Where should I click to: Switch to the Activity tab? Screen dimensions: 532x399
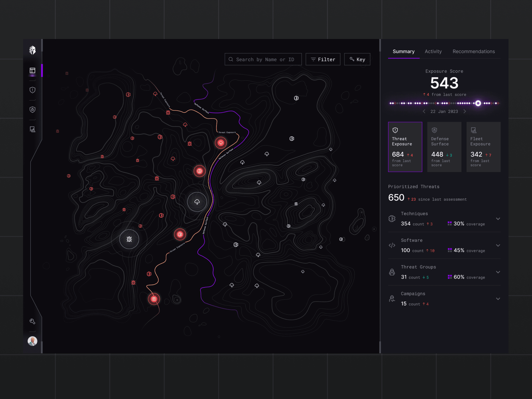pos(433,51)
